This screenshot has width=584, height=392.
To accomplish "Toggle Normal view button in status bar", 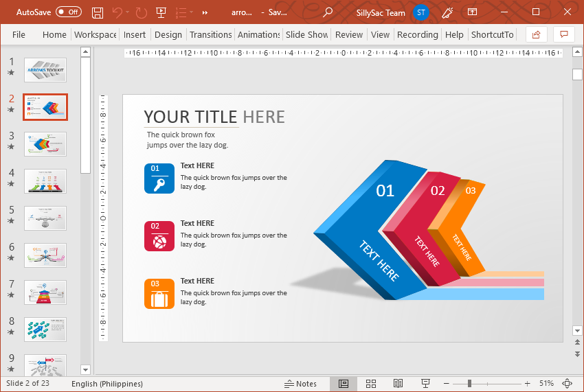I will (344, 383).
